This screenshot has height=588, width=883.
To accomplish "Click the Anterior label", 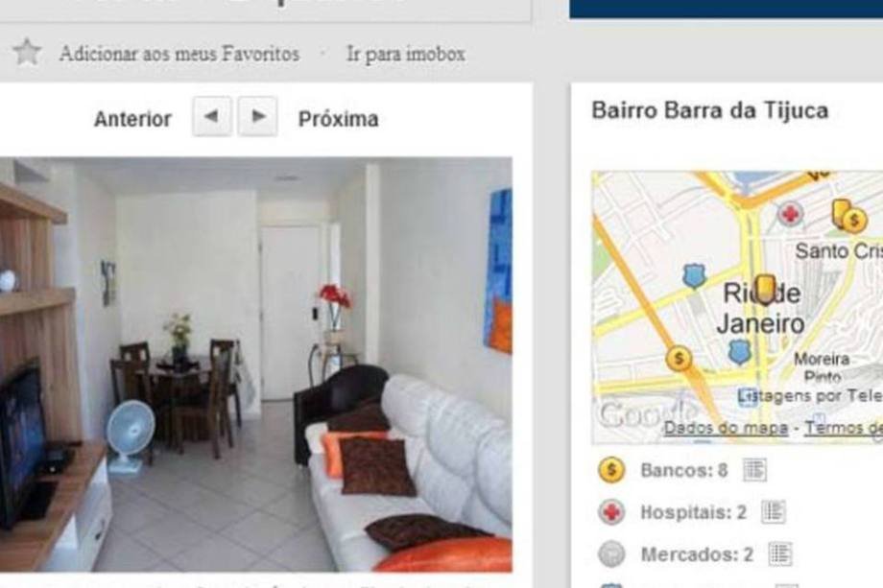I will [132, 119].
